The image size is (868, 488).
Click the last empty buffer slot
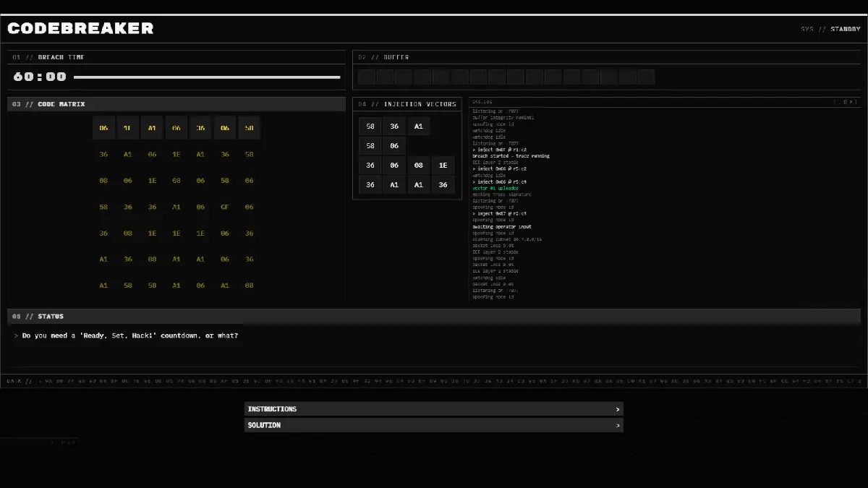[x=647, y=77]
